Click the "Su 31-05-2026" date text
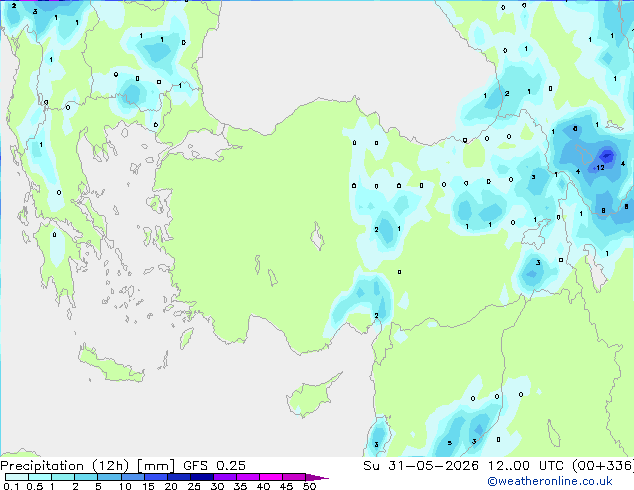The width and height of the screenshot is (634, 490). 421,466
